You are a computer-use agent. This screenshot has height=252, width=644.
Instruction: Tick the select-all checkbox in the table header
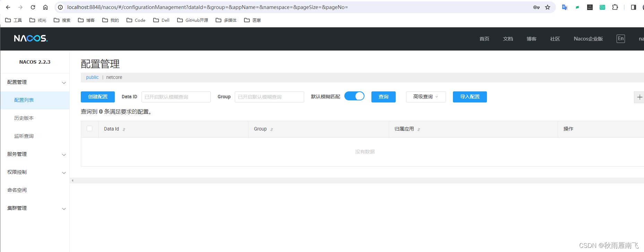pos(89,128)
